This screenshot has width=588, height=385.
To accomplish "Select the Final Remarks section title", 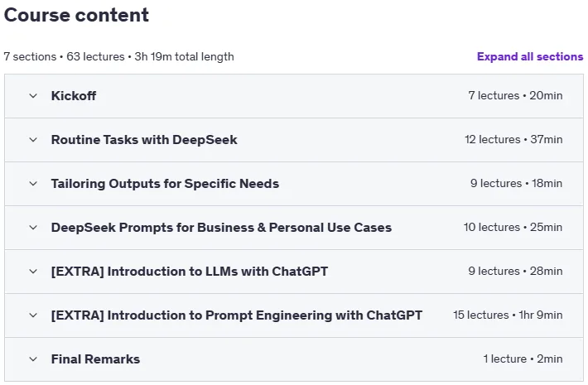I will [95, 359].
